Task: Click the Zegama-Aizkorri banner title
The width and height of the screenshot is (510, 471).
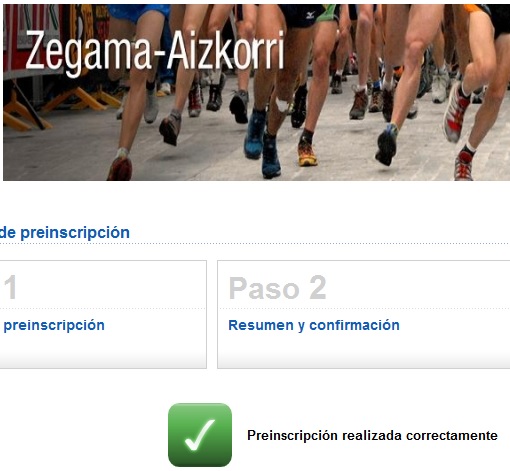Action: [x=155, y=51]
